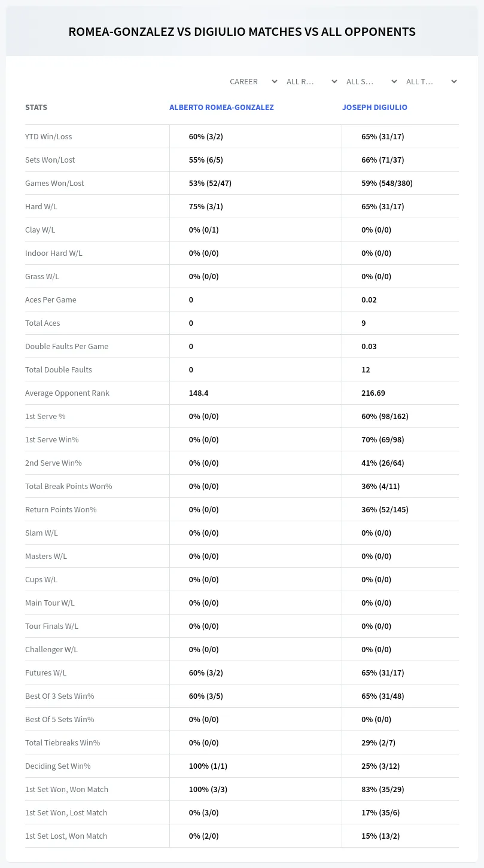
Task: Expand the ALL R... rounds dropdown
Action: (312, 81)
